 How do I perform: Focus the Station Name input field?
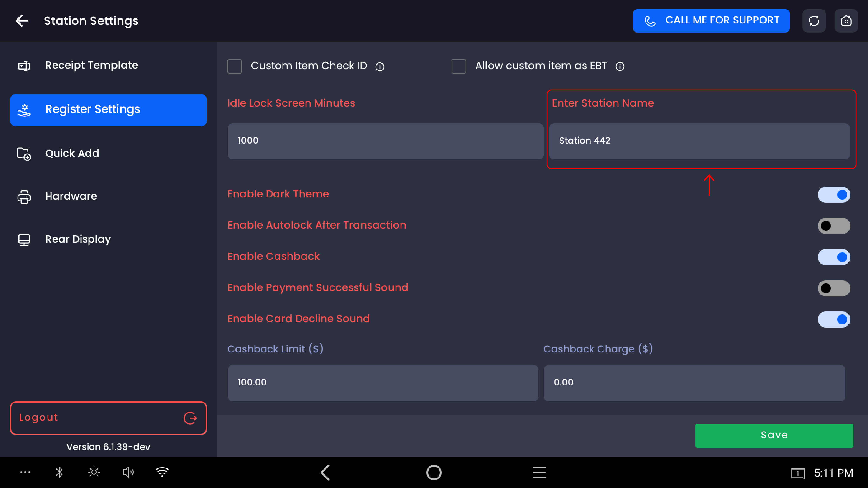coord(699,141)
